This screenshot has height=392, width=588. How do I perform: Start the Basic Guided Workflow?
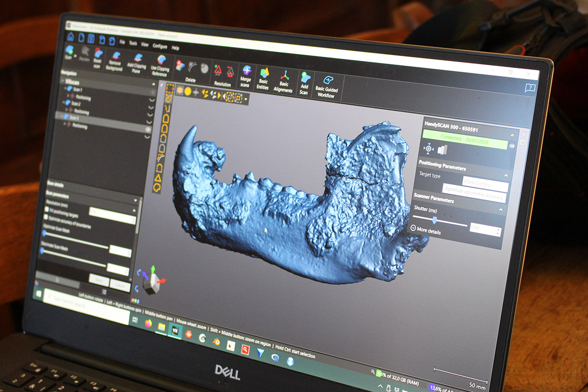327,86
